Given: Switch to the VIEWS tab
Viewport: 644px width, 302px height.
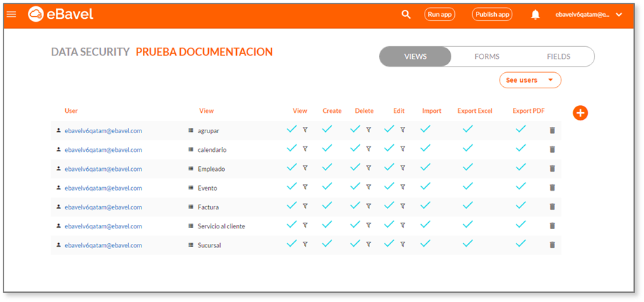Looking at the screenshot, I should (x=416, y=57).
